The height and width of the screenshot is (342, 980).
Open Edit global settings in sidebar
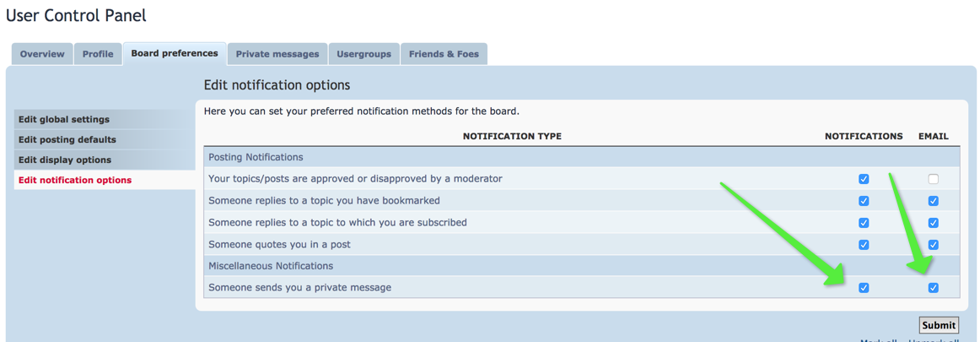coord(64,120)
